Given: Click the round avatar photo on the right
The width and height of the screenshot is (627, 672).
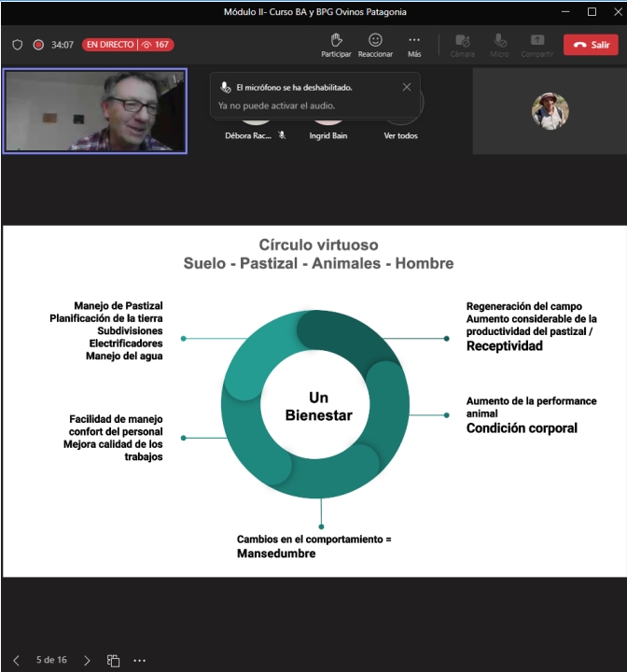Looking at the screenshot, I should (x=550, y=111).
